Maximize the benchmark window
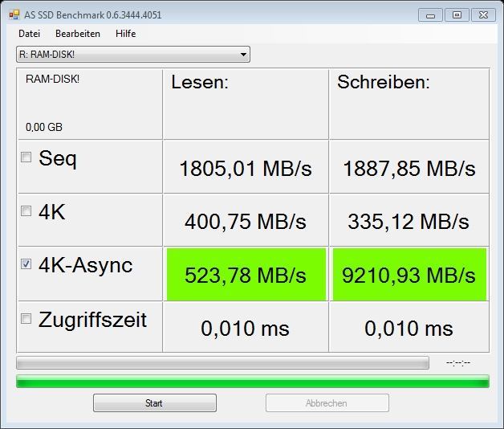Screen dimensions: 504x429 tap(457, 15)
